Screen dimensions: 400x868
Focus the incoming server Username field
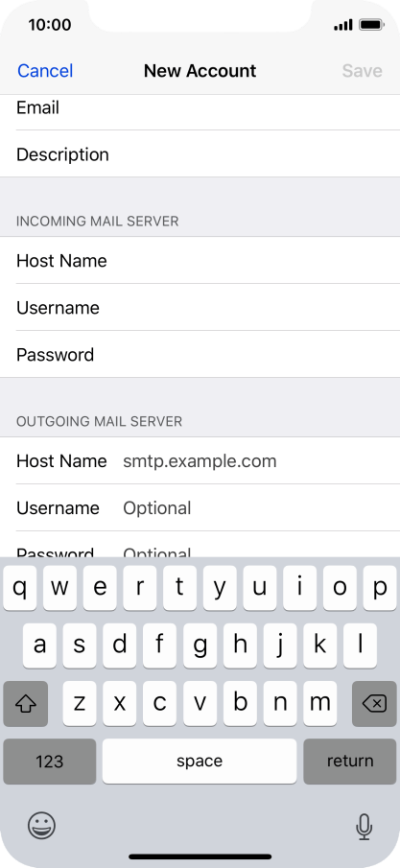click(x=200, y=308)
